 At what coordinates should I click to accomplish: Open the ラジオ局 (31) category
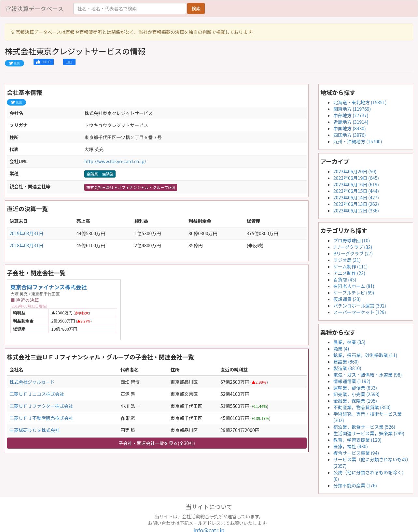click(347, 260)
